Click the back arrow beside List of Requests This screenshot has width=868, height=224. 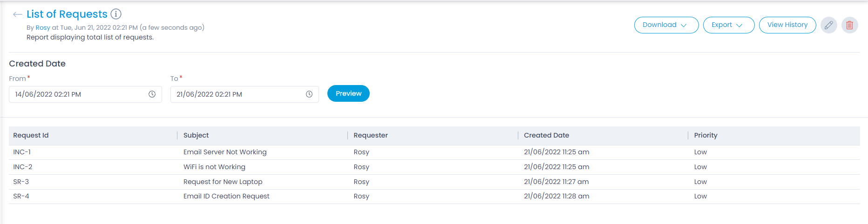[17, 14]
